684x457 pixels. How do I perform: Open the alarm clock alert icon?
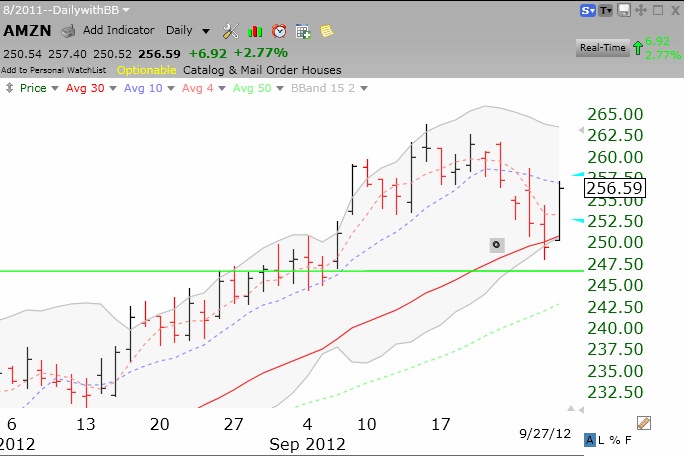[279, 31]
